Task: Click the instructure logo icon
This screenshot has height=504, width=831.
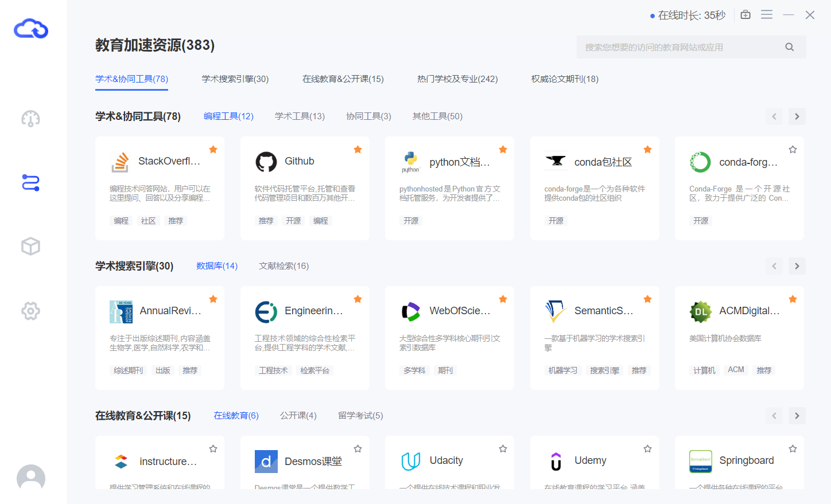Action: (x=121, y=462)
